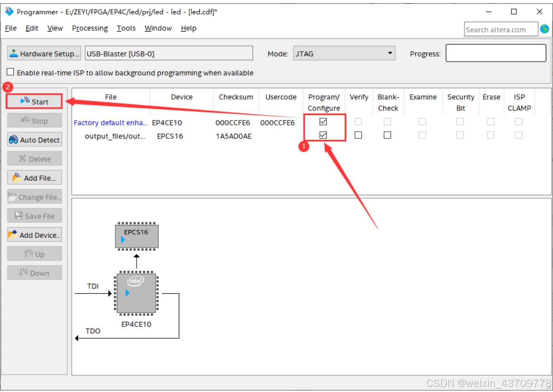Click the TDO label in the chain diagram

93,331
